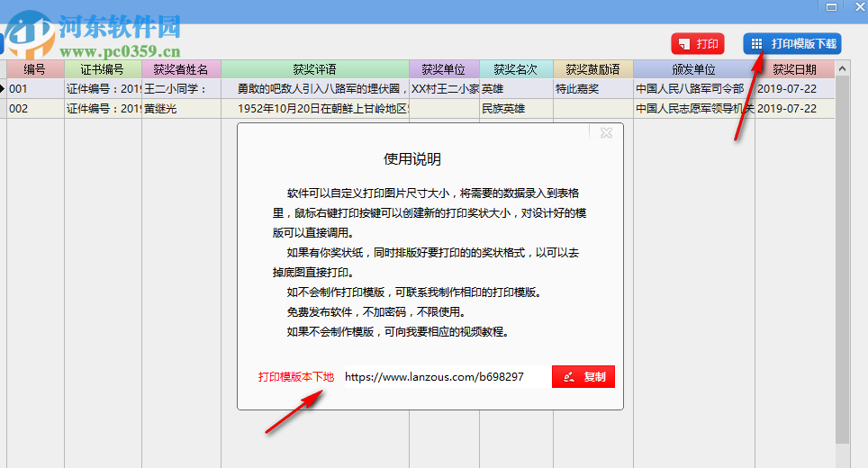
Task: Click the lanzous URL input field
Action: 447,377
